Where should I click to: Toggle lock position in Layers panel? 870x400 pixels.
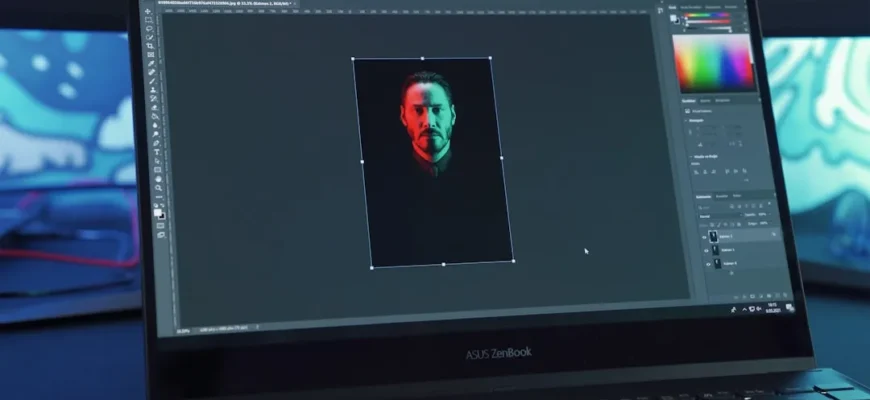[725, 225]
